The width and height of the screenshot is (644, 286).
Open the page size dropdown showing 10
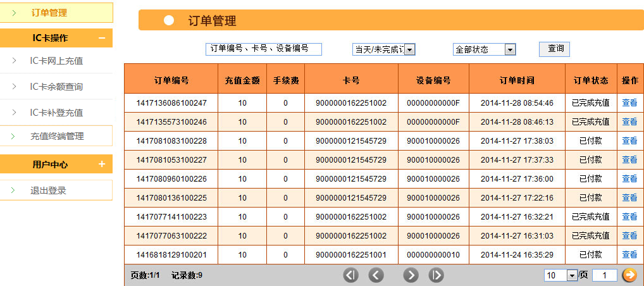tap(572, 275)
